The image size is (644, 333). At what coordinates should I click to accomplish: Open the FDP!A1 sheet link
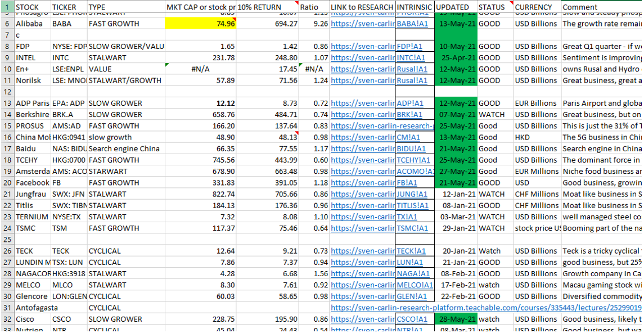(410, 46)
